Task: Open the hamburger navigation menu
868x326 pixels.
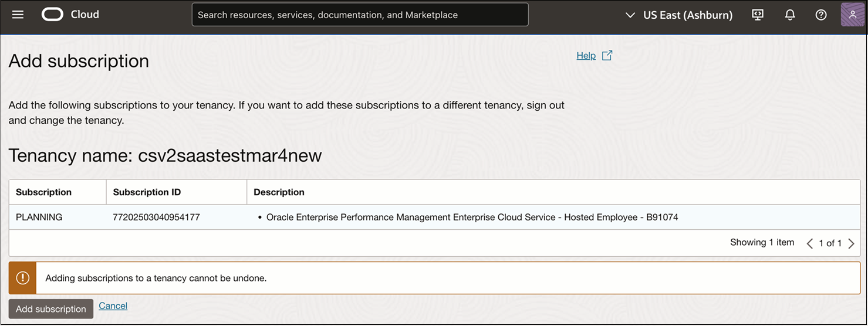Action: pos(18,15)
